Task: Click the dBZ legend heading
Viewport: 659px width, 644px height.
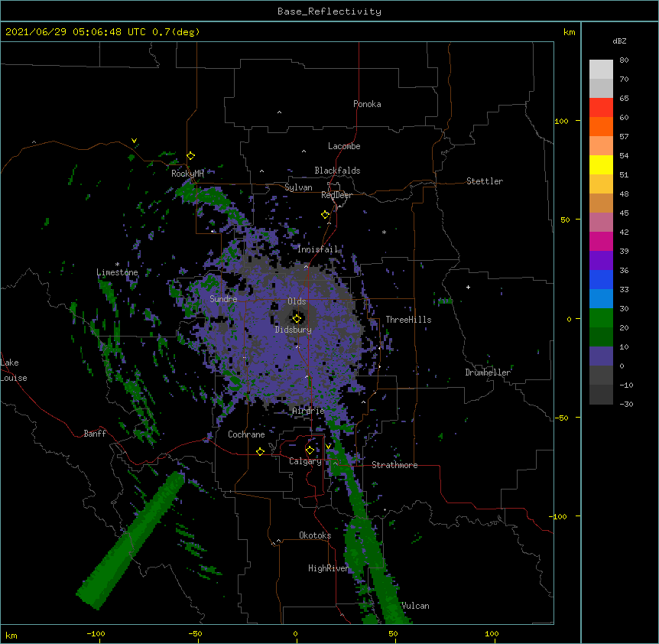Action: pos(619,41)
